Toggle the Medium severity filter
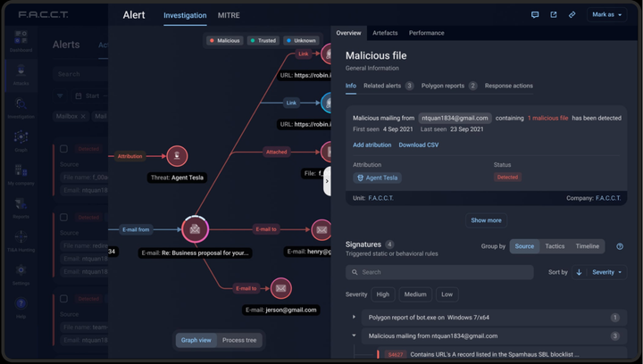This screenshot has width=643, height=364. pos(415,294)
